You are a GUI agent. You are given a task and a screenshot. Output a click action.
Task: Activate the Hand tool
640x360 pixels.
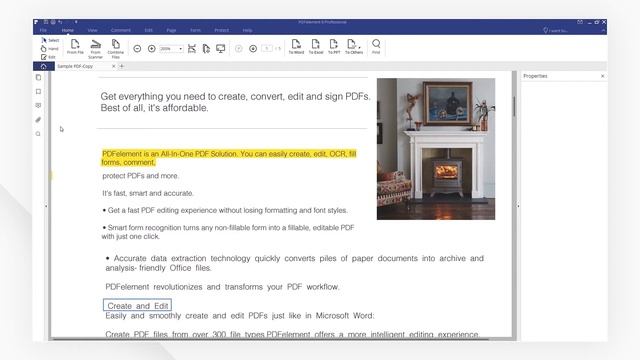(50, 49)
